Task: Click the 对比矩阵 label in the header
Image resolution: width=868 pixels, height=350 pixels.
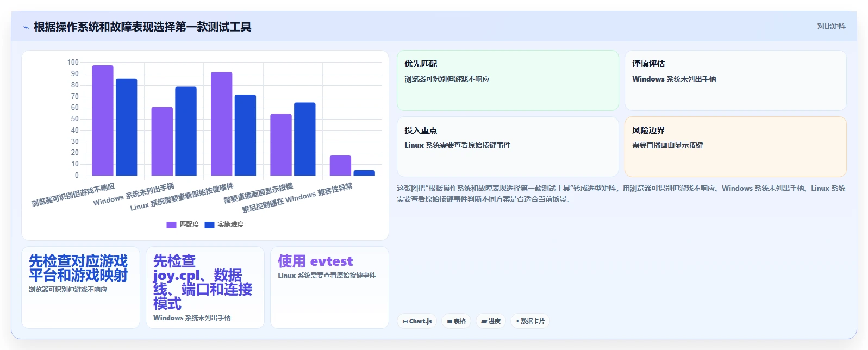Action: pos(831,26)
